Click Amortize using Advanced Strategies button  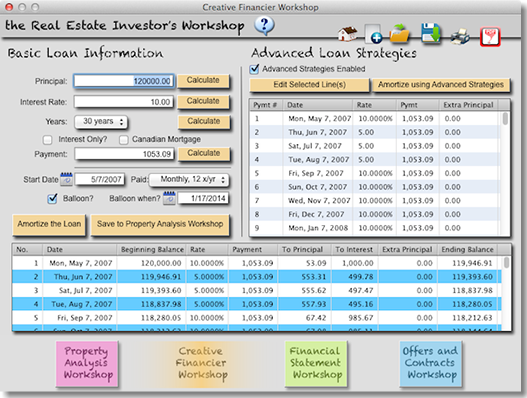[x=441, y=85]
